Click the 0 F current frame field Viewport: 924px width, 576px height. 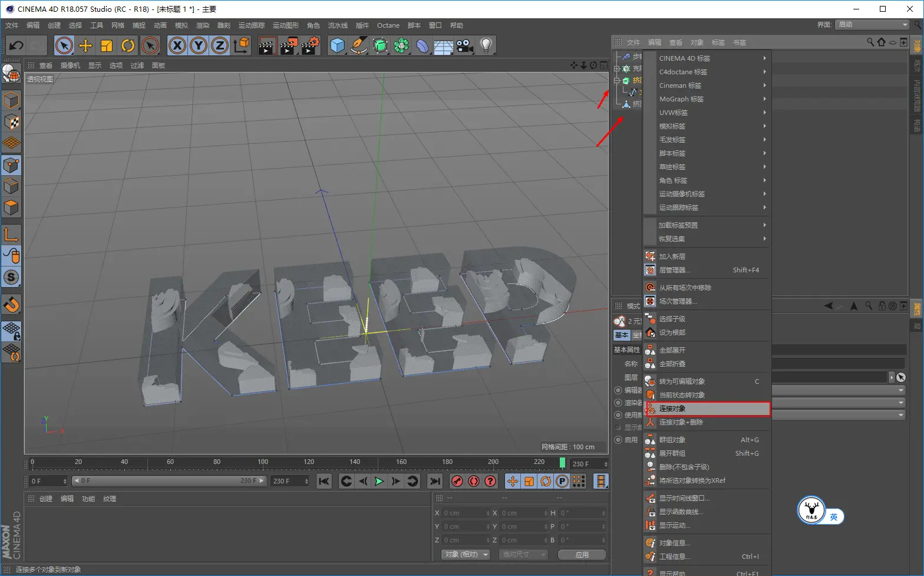click(x=47, y=481)
